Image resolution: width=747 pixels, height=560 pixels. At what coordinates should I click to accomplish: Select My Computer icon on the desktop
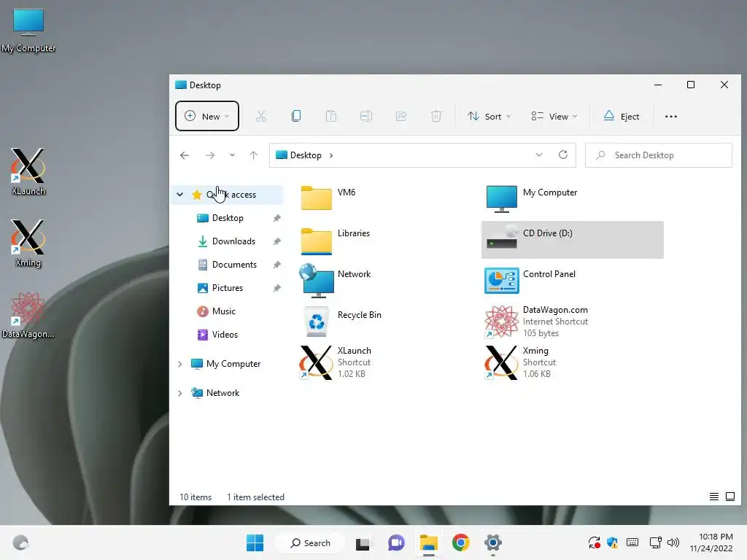pyautogui.click(x=28, y=30)
